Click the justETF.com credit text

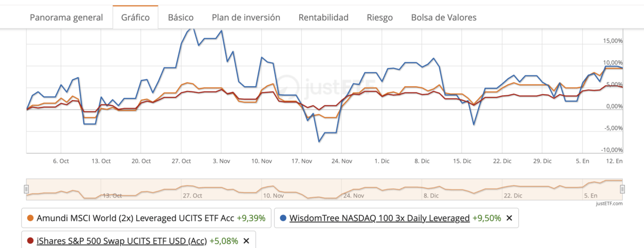point(610,203)
